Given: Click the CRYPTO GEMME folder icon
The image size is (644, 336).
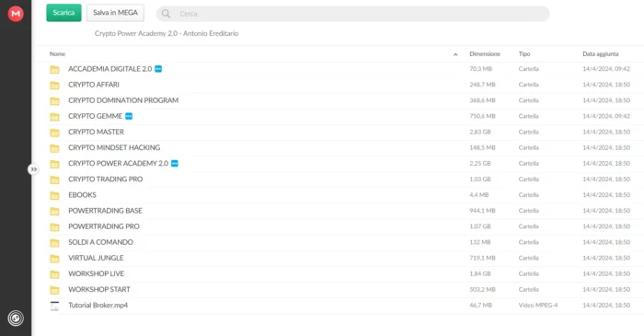Looking at the screenshot, I should pyautogui.click(x=54, y=117).
